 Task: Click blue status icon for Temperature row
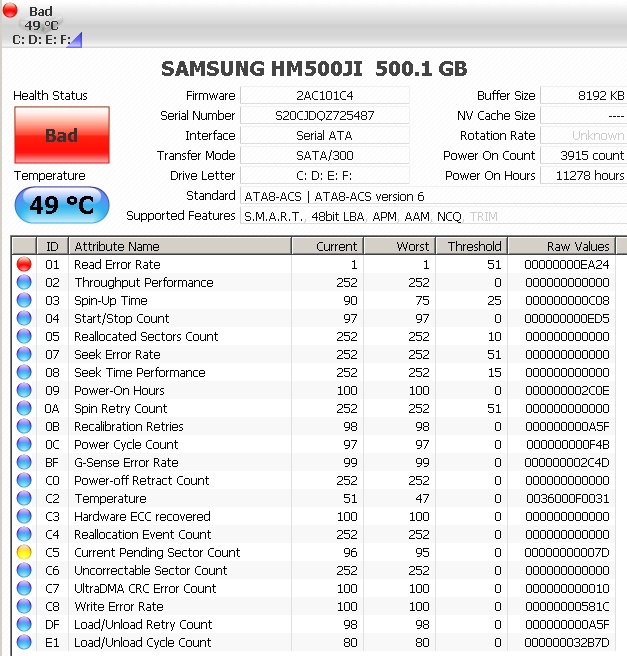click(24, 498)
